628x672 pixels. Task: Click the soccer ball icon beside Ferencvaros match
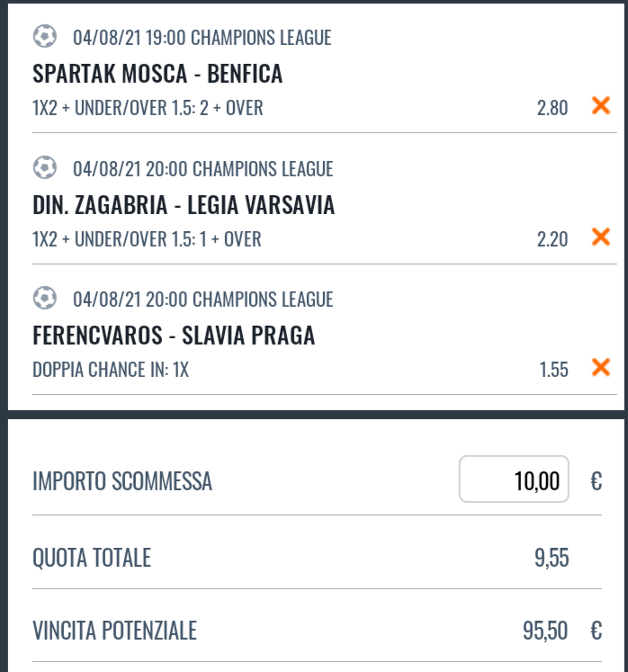tap(45, 298)
